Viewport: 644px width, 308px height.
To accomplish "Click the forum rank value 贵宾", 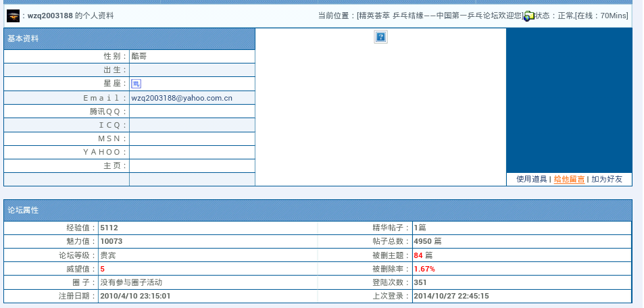I will (x=108, y=255).
